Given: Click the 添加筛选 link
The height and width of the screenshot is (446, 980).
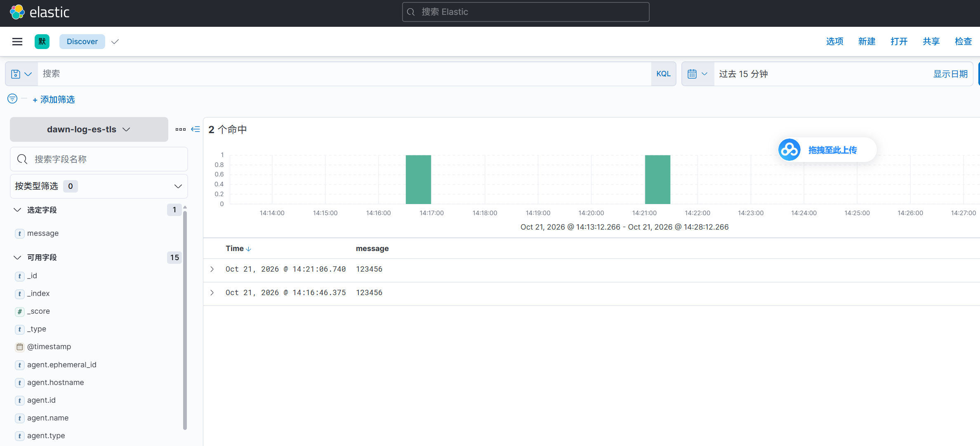Looking at the screenshot, I should click(54, 99).
